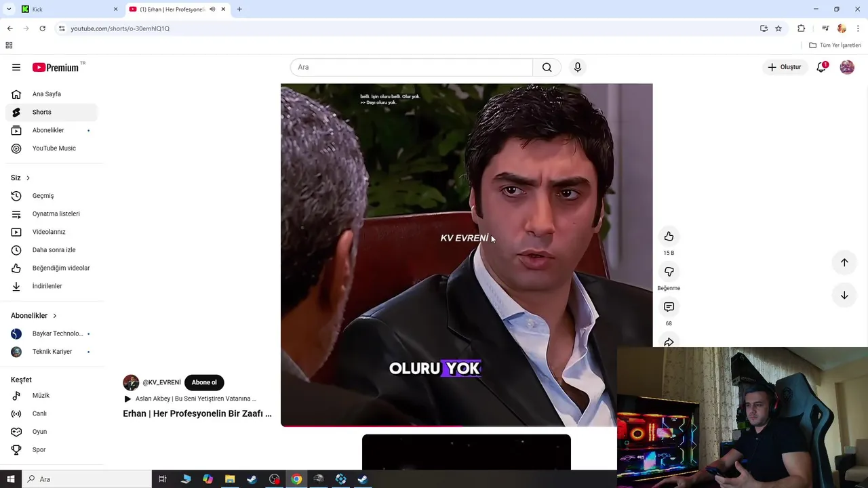Open the install/cast icon in address bar
The image size is (868, 488).
click(764, 28)
